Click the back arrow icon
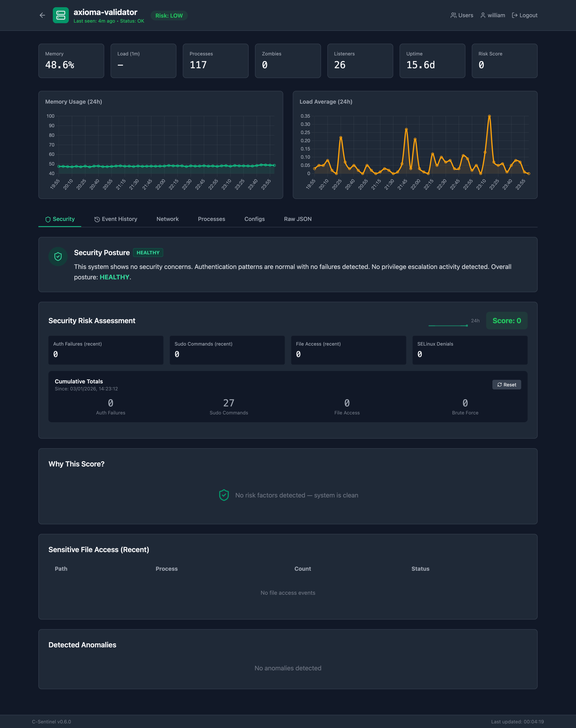This screenshot has width=576, height=728. point(42,15)
